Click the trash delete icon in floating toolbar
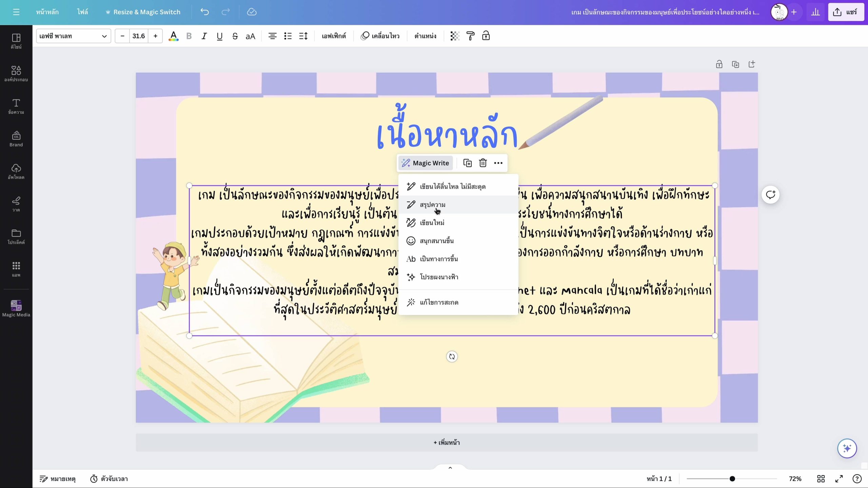Screen dimensions: 868x488 (483, 163)
